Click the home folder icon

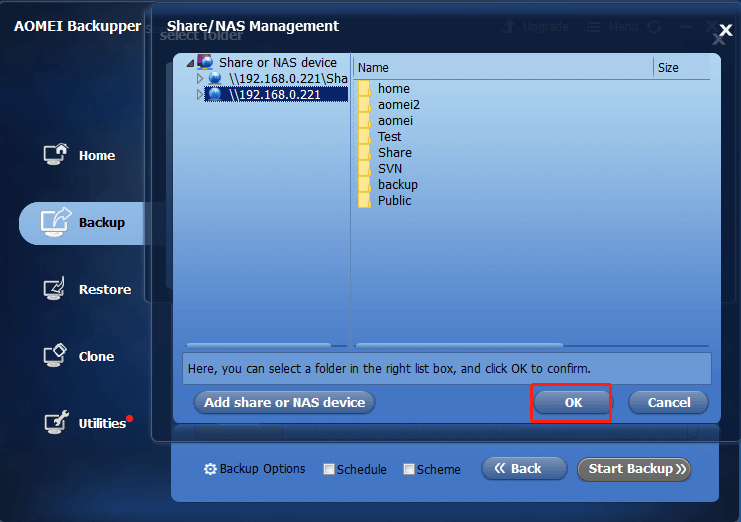pos(364,89)
